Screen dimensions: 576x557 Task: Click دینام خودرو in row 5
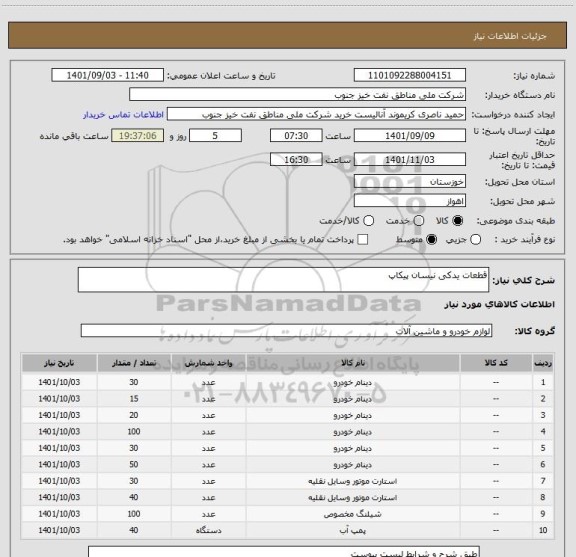(353, 448)
